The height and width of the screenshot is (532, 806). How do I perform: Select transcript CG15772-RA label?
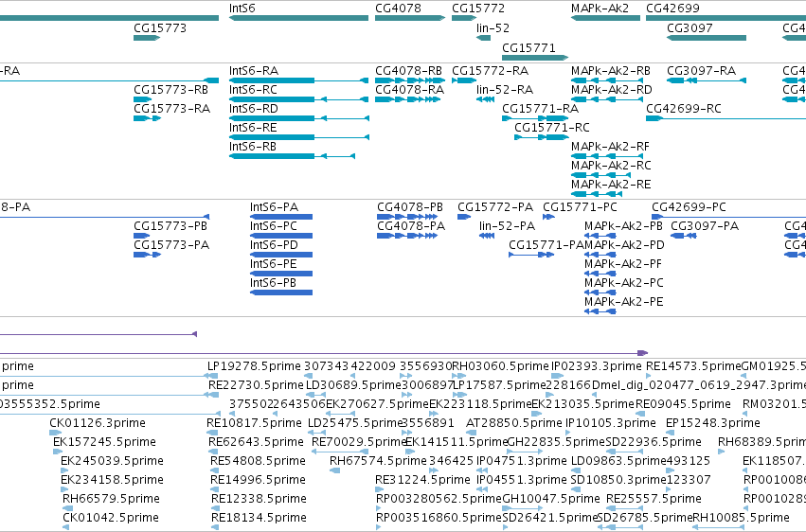[491, 71]
